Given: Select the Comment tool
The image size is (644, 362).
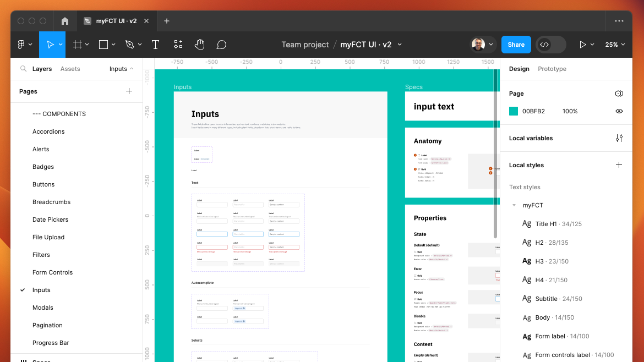Looking at the screenshot, I should point(221,45).
